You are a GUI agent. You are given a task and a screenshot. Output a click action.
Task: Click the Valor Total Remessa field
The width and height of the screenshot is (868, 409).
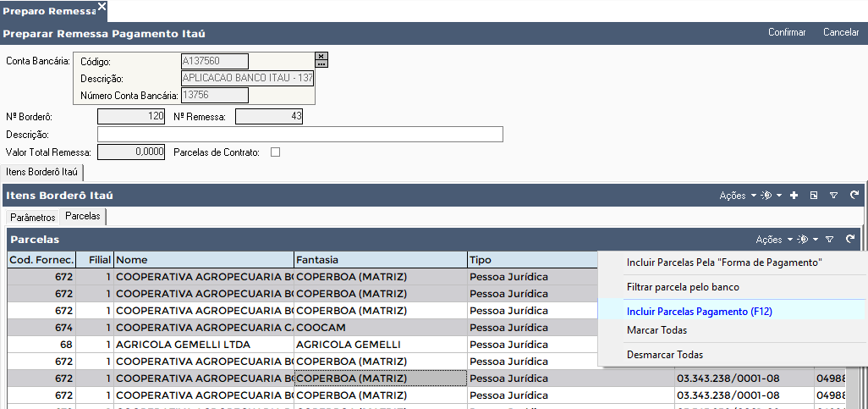pyautogui.click(x=131, y=152)
